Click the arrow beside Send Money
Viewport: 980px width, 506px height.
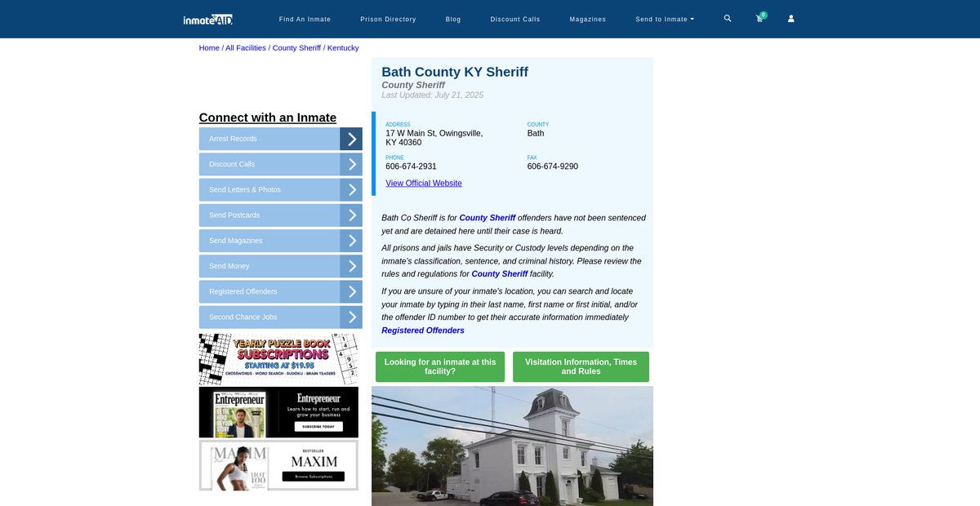(351, 266)
